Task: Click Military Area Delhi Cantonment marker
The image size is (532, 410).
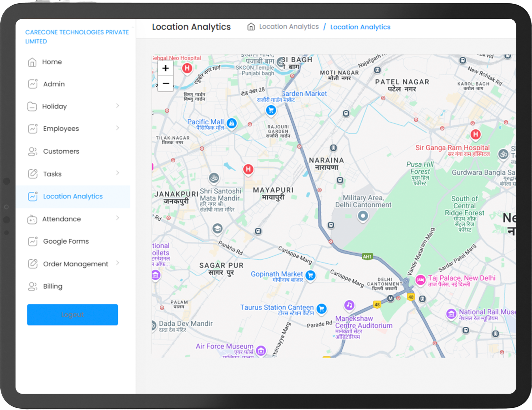Action: point(363,216)
